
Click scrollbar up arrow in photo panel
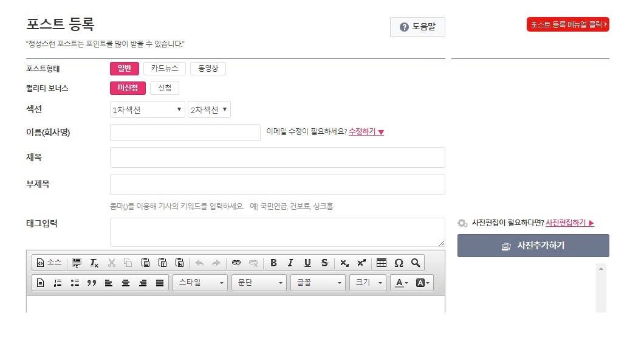coord(601,269)
